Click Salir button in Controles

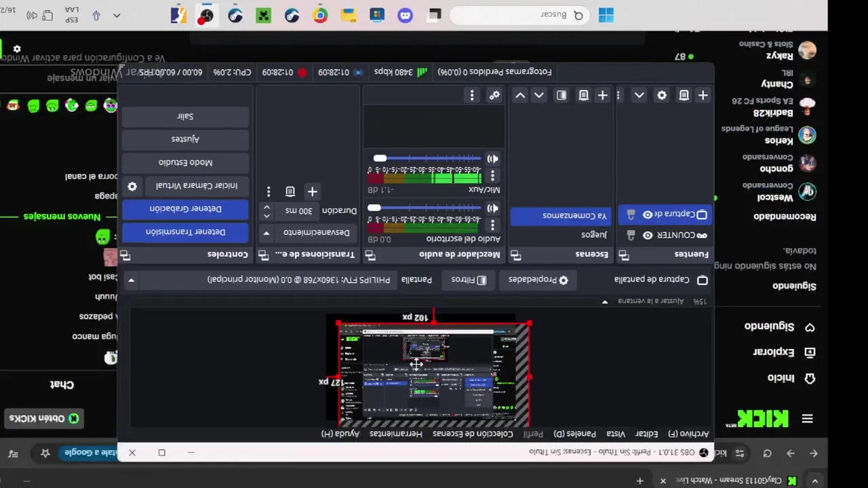185,117
